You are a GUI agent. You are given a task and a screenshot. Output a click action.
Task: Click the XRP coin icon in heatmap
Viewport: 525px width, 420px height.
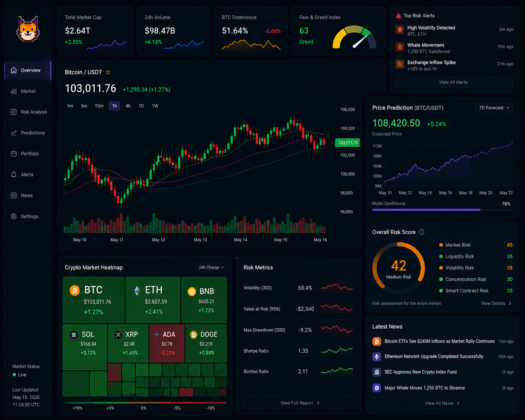[x=118, y=335]
